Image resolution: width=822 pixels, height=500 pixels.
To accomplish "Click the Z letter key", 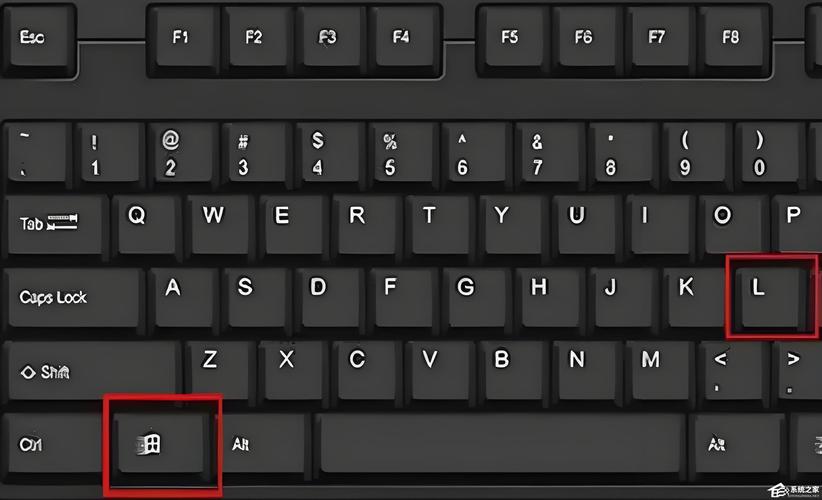I will [220, 371].
